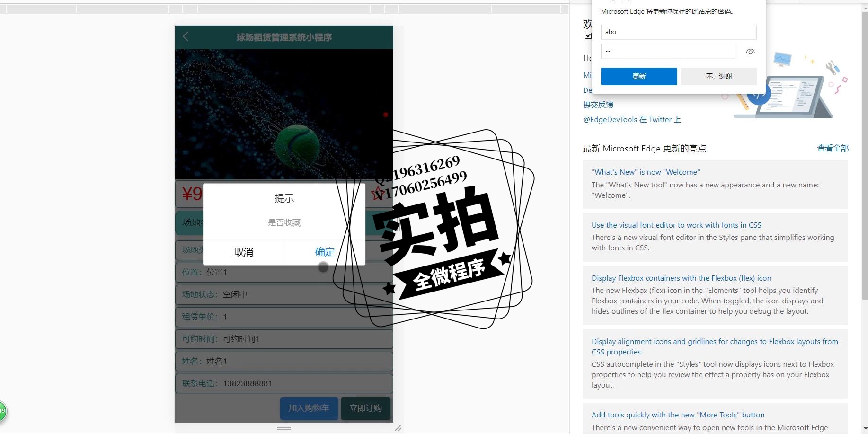Click the 最新 Microsoft Edge 更新的亮点 heading
The height and width of the screenshot is (434, 868).
[644, 149]
